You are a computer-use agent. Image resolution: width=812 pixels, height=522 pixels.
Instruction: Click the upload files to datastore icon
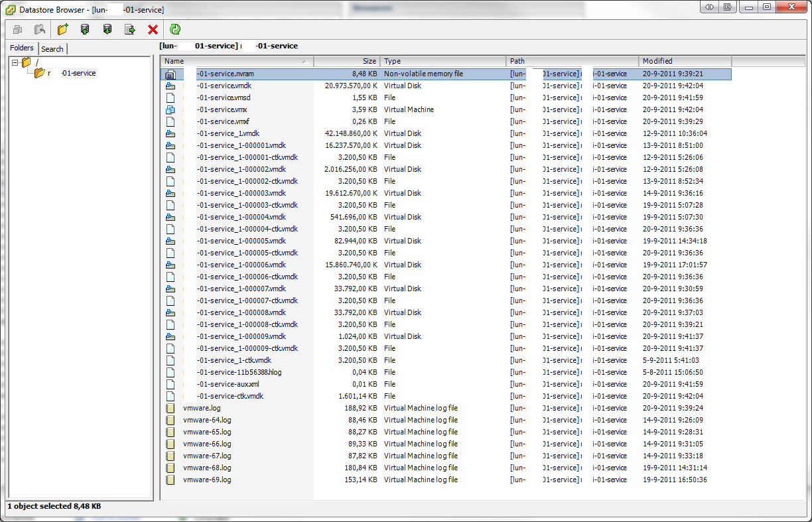[85, 29]
